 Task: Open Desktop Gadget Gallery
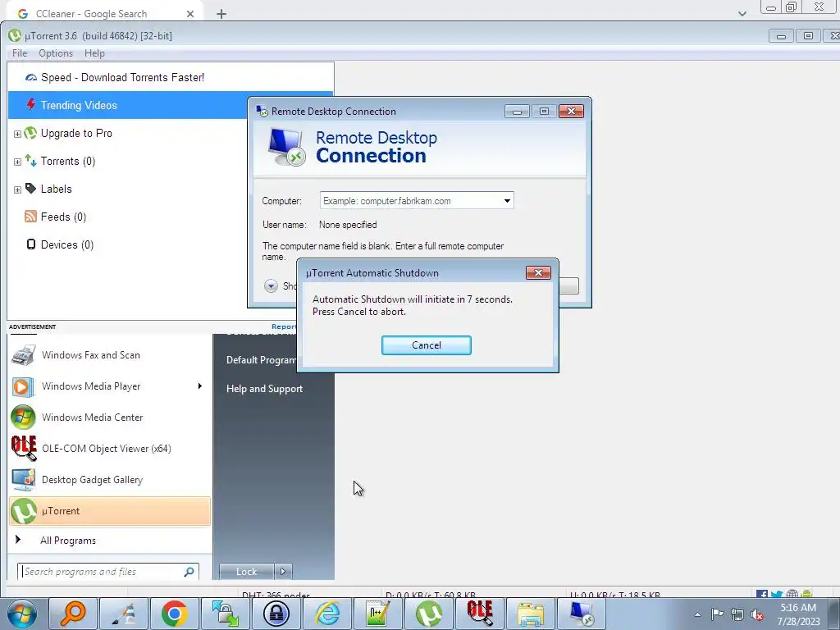tap(110, 479)
